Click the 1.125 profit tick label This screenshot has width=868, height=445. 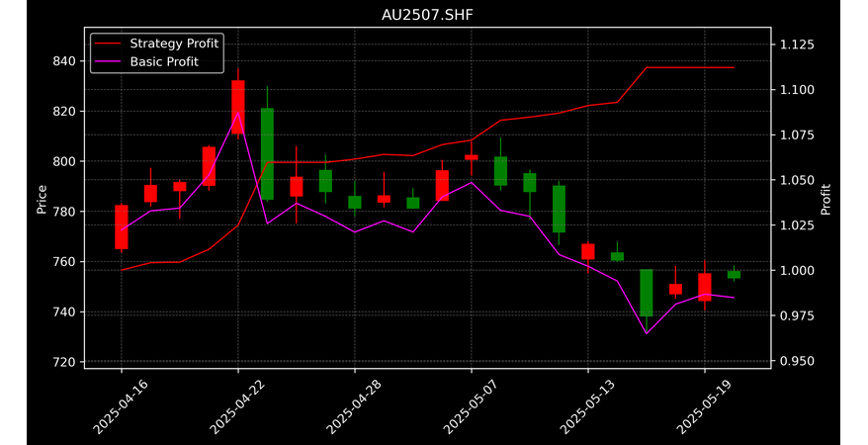[797, 44]
